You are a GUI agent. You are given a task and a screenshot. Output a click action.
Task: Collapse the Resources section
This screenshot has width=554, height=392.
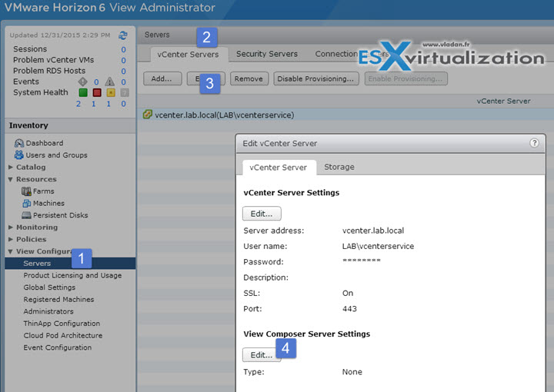11,179
